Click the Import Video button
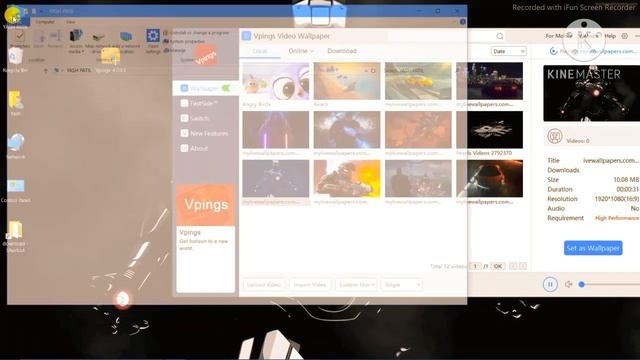Screen dimensions: 640x360 point(310,284)
